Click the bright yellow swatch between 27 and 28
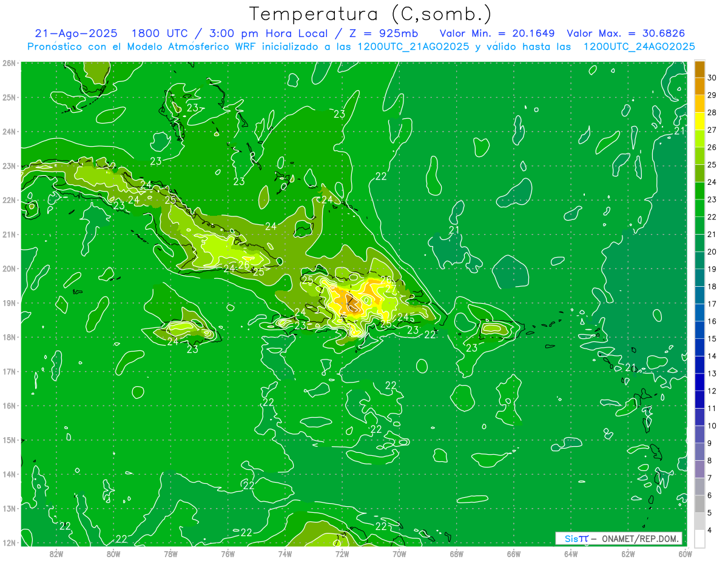728x562 pixels. 699,121
